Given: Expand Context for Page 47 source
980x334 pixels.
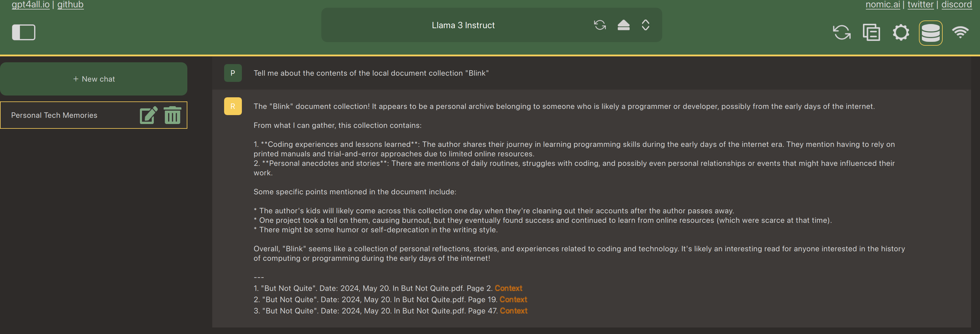Looking at the screenshot, I should click(513, 311).
